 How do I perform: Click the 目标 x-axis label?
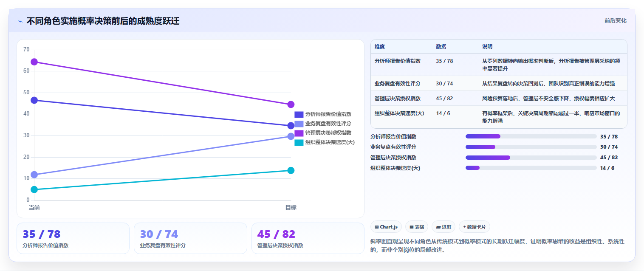(291, 208)
